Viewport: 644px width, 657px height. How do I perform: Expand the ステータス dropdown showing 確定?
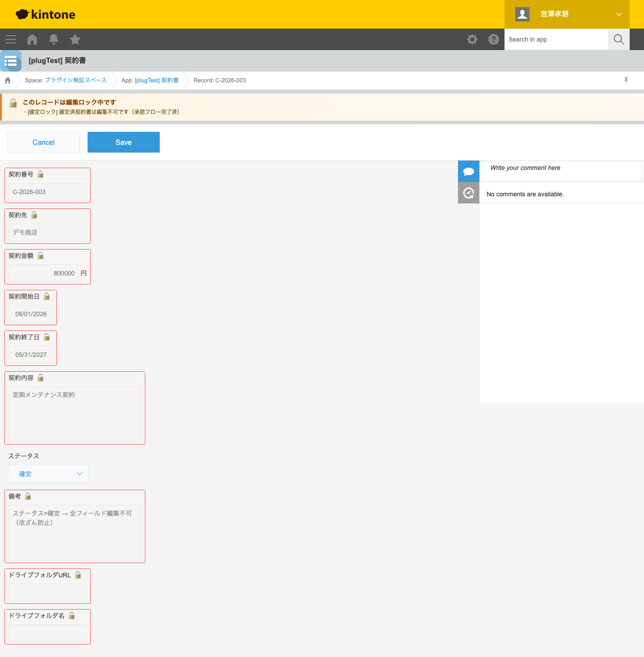48,474
